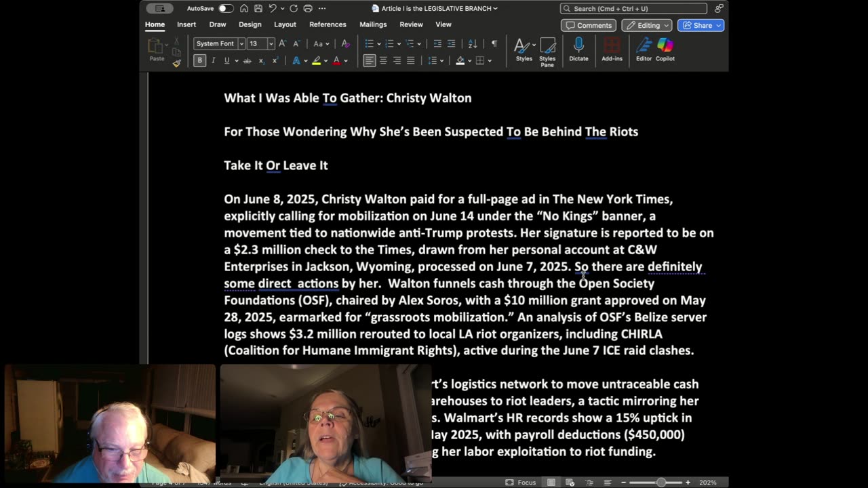This screenshot has height=488, width=868.
Task: Start Dictate with microphone
Action: click(578, 49)
